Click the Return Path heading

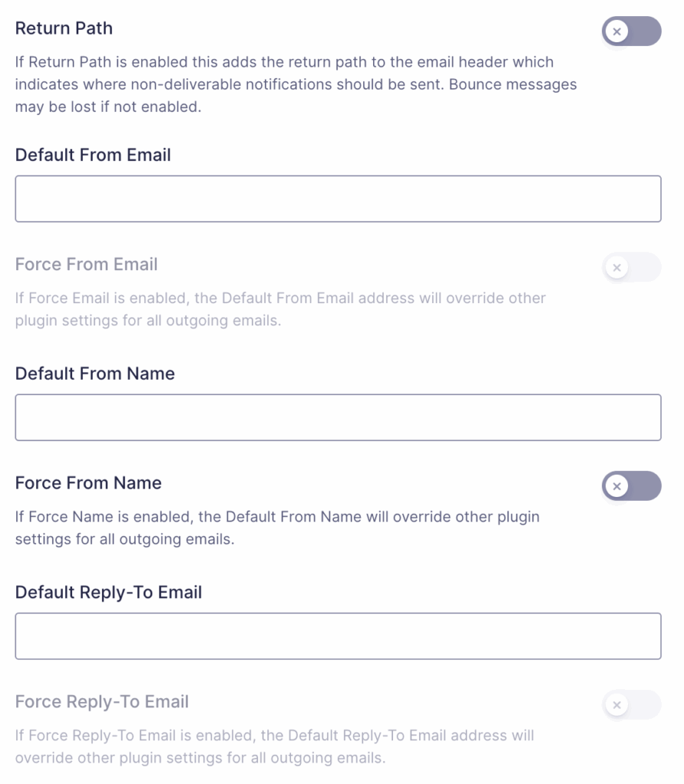pos(64,28)
